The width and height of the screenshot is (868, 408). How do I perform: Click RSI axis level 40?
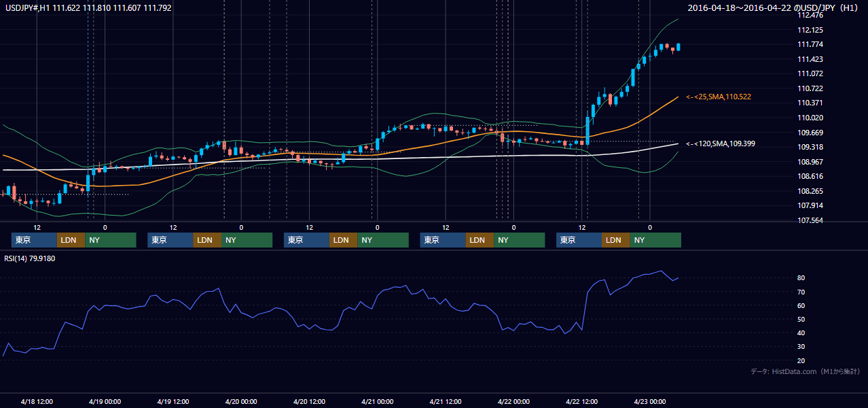coord(801,333)
